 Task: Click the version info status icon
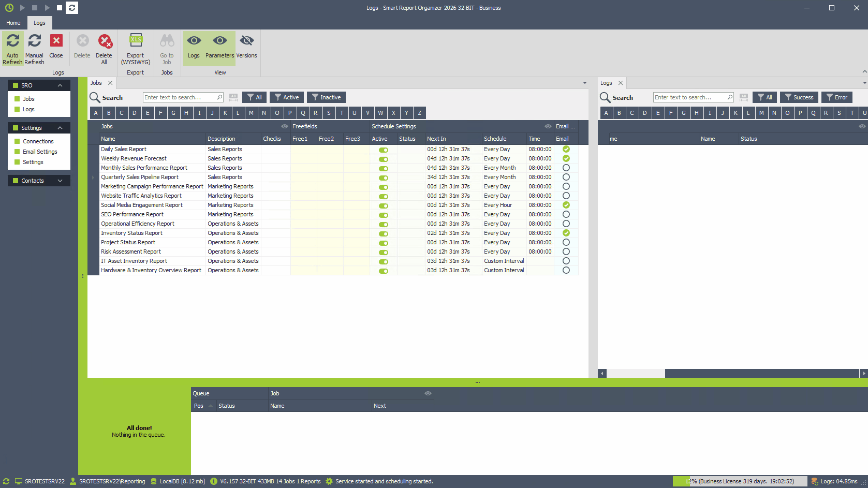213,481
